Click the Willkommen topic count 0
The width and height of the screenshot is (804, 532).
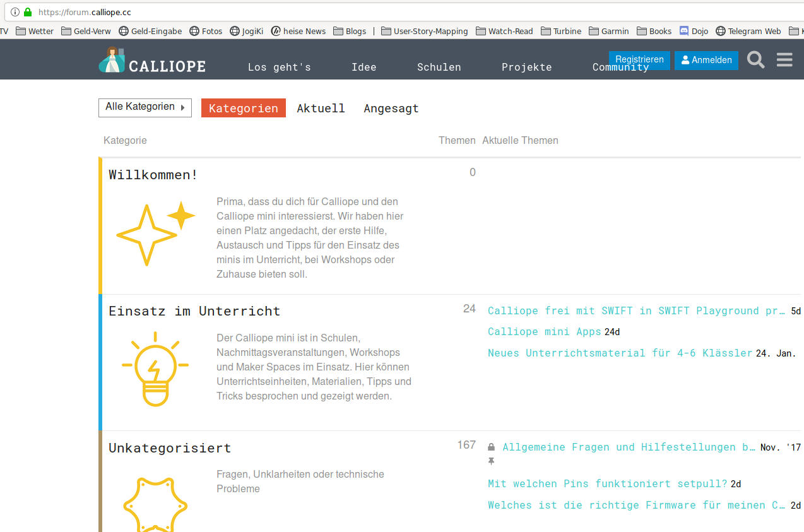473,172
